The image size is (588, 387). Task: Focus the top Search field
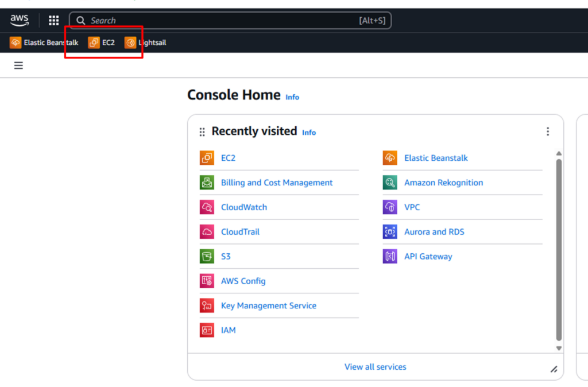coord(230,20)
